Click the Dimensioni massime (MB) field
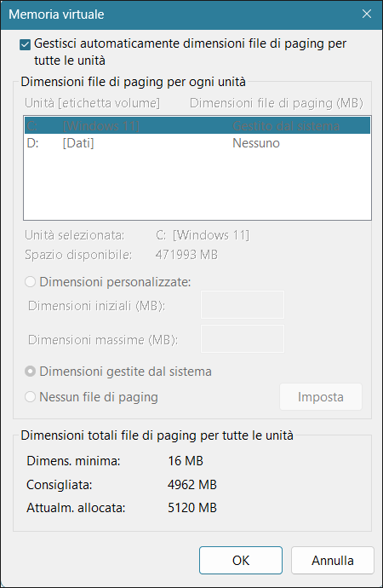The width and height of the screenshot is (383, 588). (243, 338)
